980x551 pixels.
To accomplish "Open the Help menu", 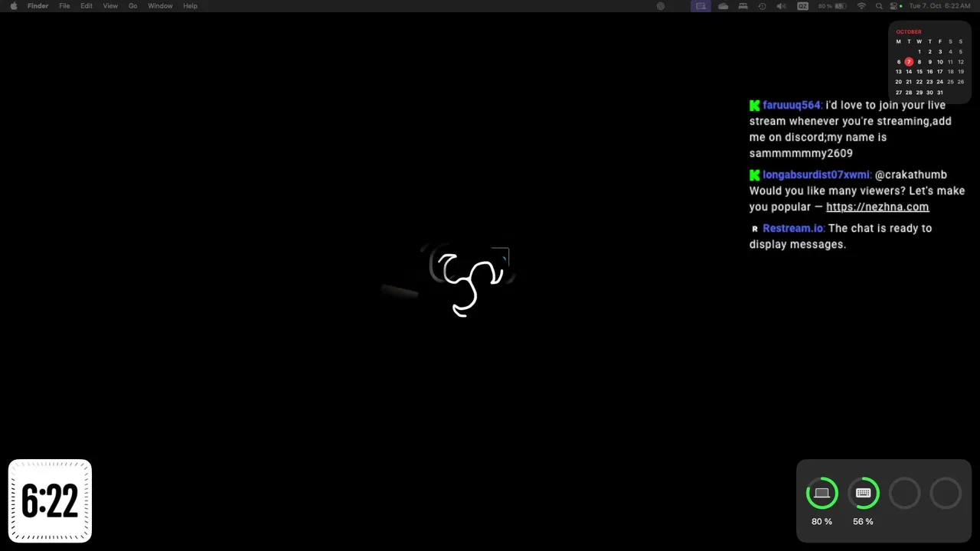I will [190, 5].
